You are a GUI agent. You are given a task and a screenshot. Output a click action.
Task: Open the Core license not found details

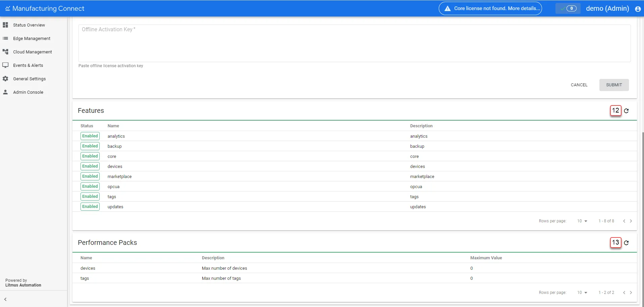point(490,8)
